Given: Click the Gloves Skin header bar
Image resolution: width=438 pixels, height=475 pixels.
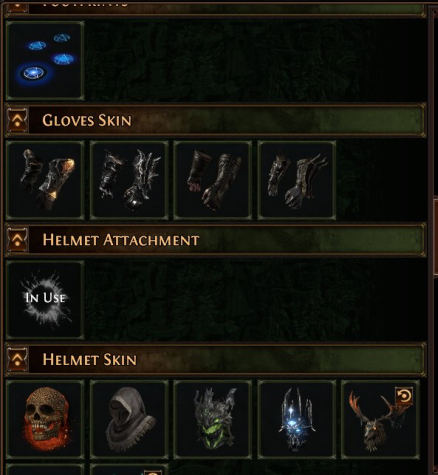Looking at the screenshot, I should click(215, 120).
